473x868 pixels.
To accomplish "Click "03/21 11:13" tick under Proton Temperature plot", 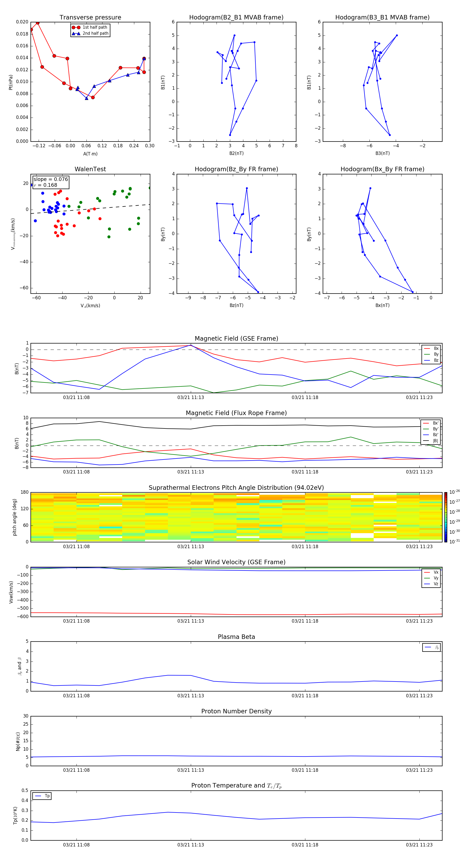I will (x=191, y=845).
